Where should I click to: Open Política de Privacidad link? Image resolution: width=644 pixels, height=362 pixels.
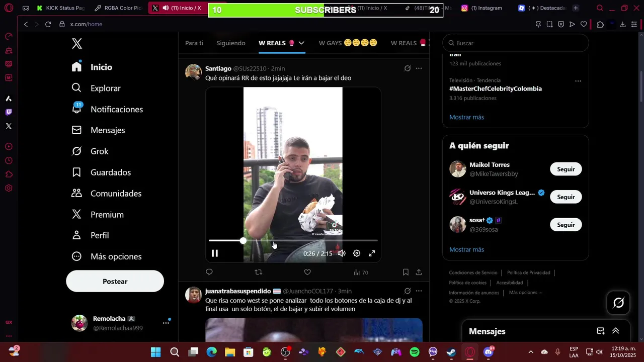pyautogui.click(x=528, y=273)
